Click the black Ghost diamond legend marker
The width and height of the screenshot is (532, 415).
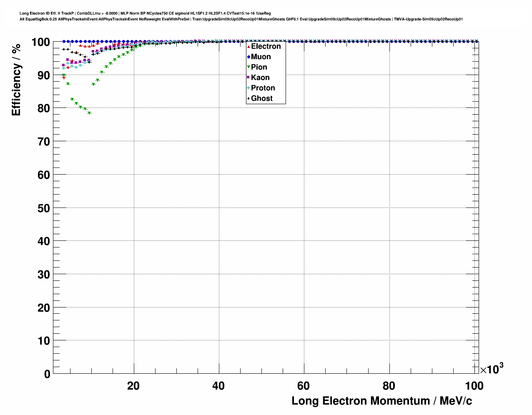click(x=248, y=99)
